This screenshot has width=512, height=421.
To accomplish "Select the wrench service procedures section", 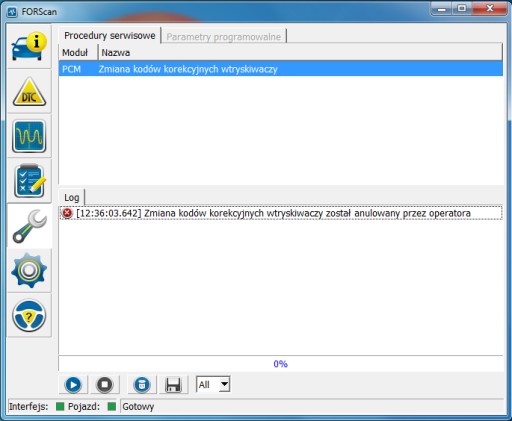I will click(x=29, y=226).
